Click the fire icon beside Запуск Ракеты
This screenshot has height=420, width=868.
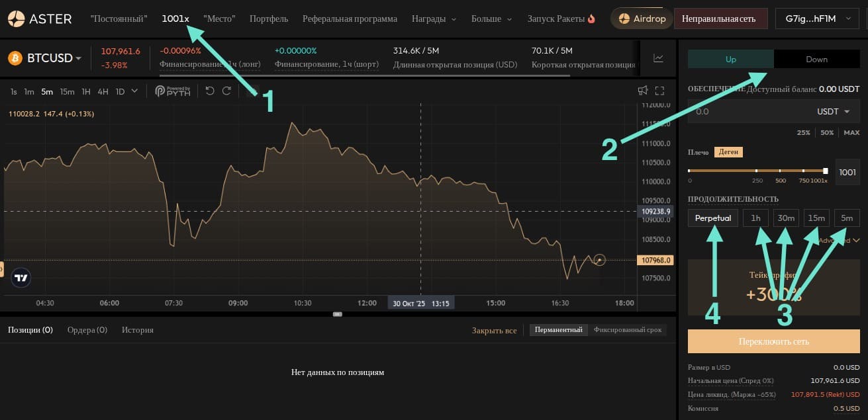591,19
